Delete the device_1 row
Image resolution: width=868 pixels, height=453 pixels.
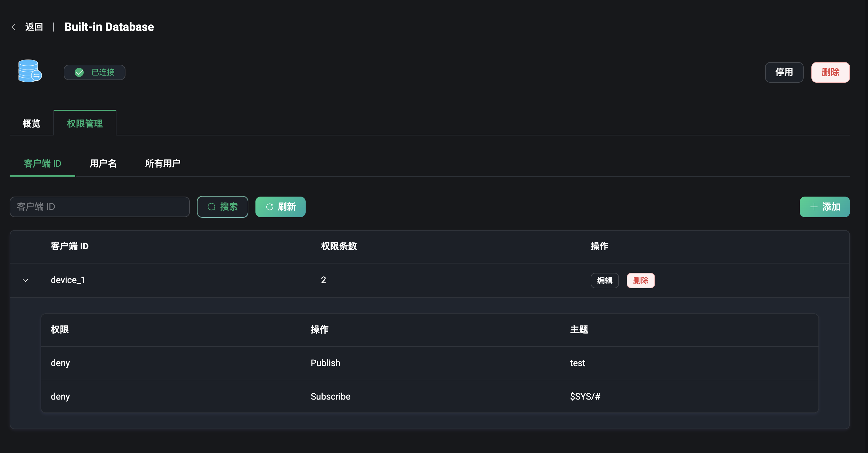(640, 281)
